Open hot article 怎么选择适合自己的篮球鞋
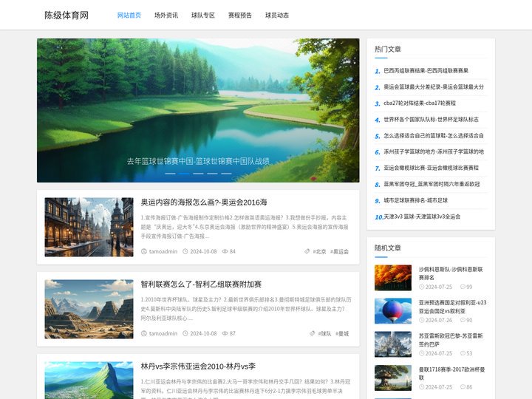Viewport: 532px width, 399px height. coord(434,136)
